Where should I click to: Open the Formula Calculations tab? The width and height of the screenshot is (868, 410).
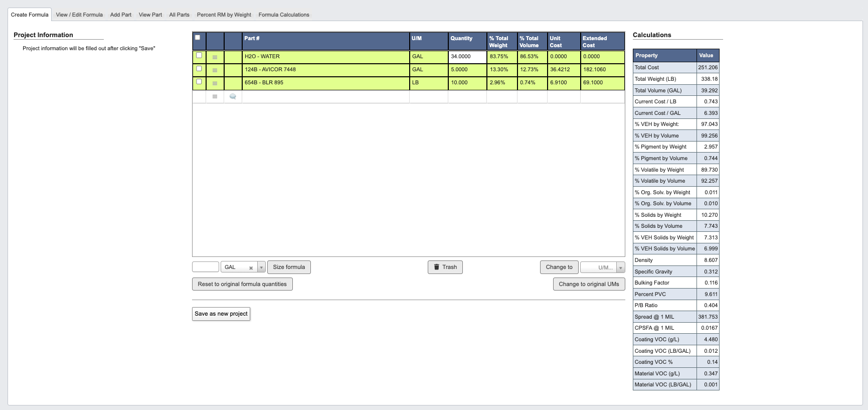284,15
